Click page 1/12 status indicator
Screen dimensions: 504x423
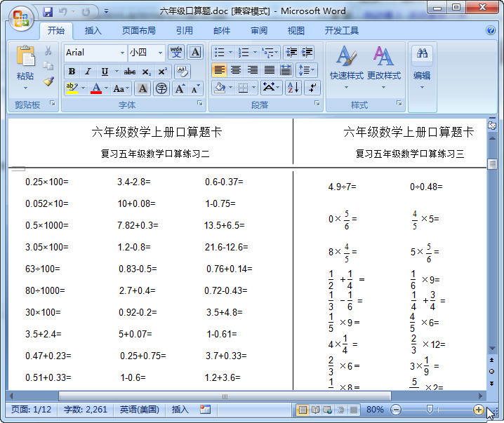pyautogui.click(x=31, y=409)
